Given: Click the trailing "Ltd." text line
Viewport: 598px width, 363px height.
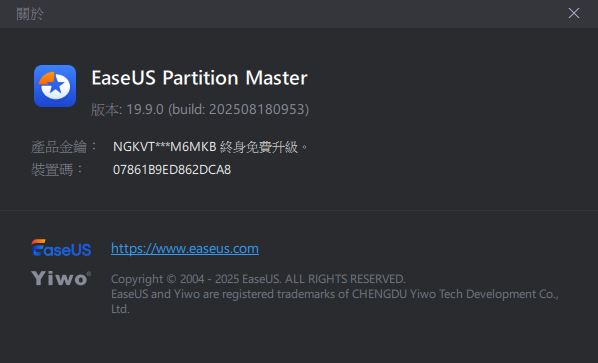Looking at the screenshot, I should click(x=120, y=309).
